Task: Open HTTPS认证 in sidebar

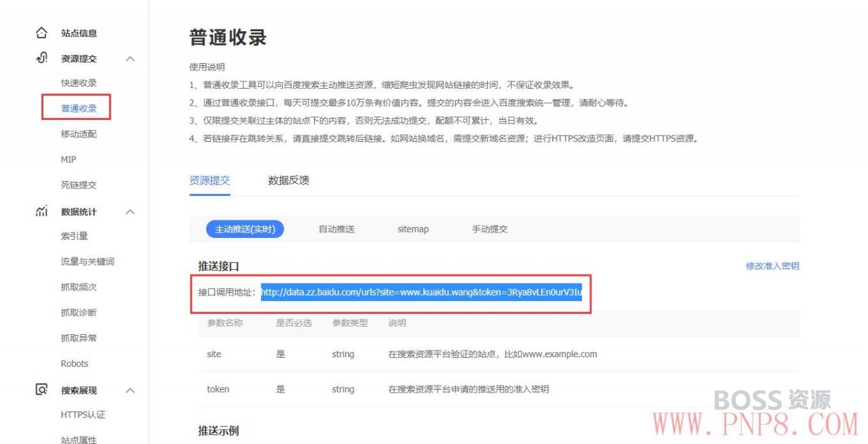Action: coord(83,415)
